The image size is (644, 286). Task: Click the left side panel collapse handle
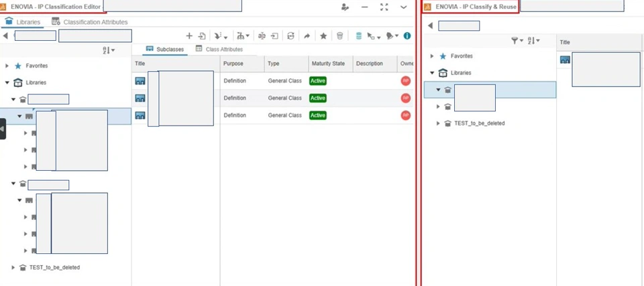[x=3, y=129]
